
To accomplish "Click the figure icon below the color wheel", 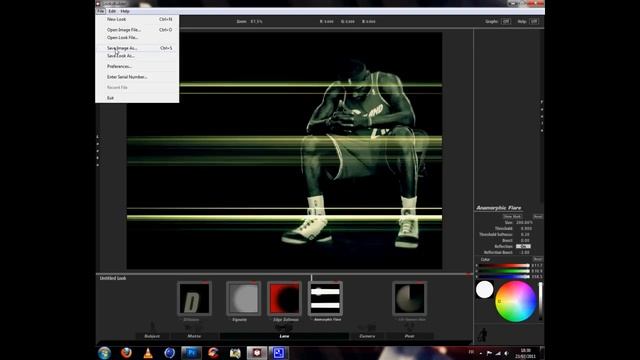I will (482, 335).
